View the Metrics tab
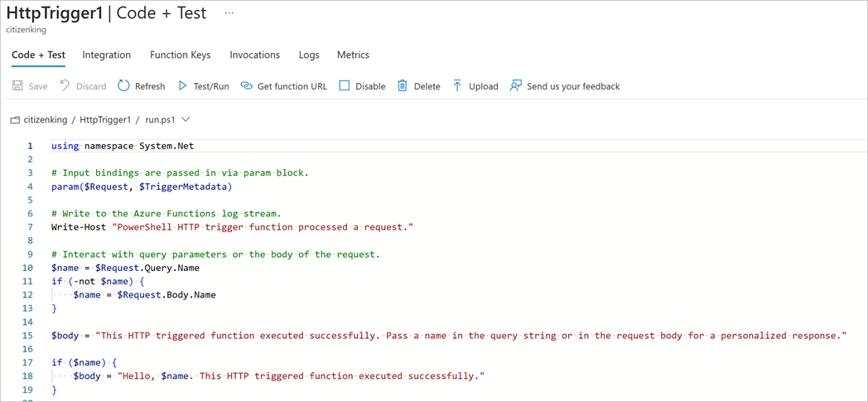Viewport: 868px width, 402px height. click(353, 55)
